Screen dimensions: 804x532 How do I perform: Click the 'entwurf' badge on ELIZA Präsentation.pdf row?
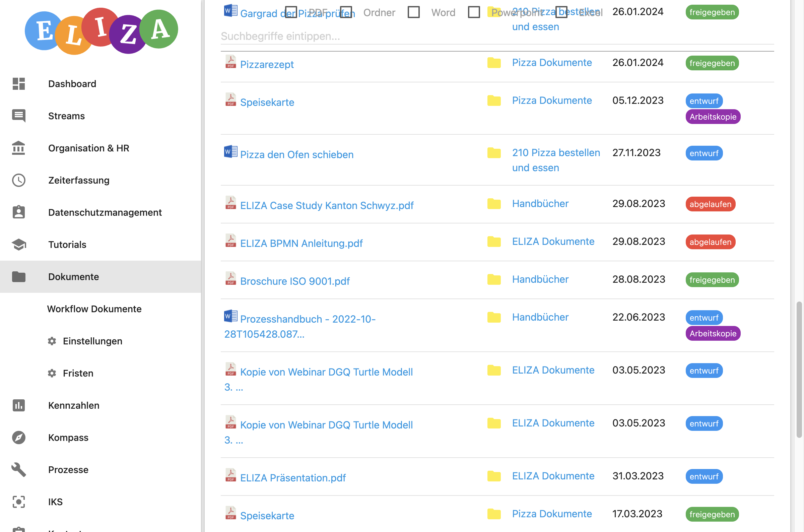coord(704,477)
